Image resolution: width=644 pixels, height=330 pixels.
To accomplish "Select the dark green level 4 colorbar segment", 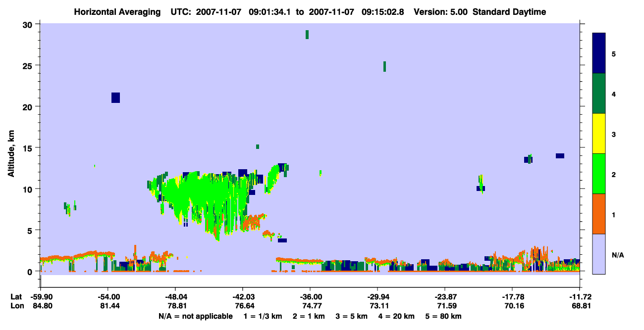I will [599, 94].
